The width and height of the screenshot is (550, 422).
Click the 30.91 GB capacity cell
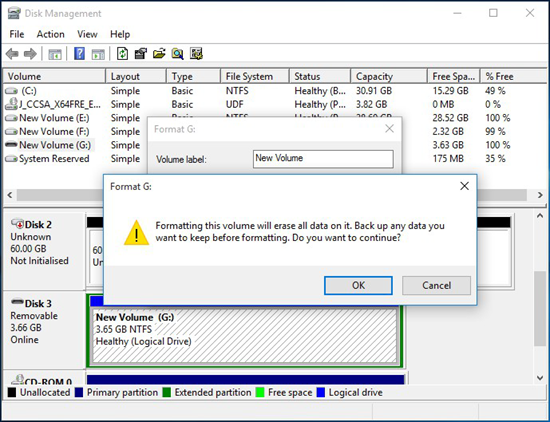374,91
